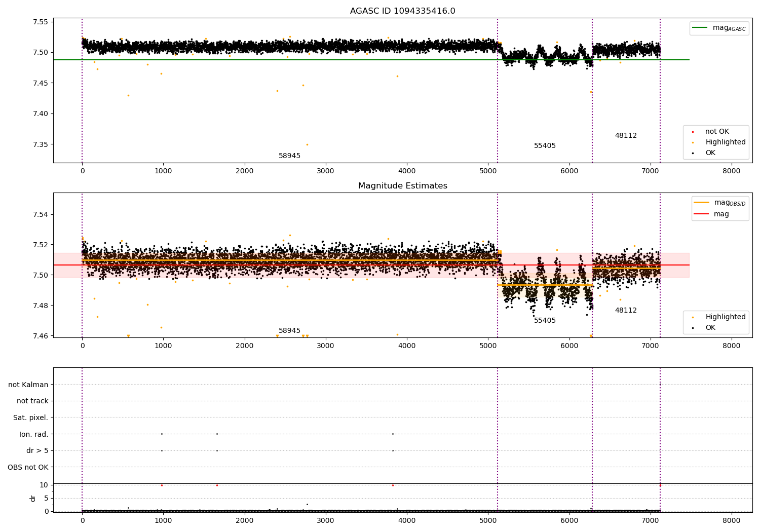Screen dimensions: 760x532
Task: Click the 'not track' row label
Action: [32, 401]
